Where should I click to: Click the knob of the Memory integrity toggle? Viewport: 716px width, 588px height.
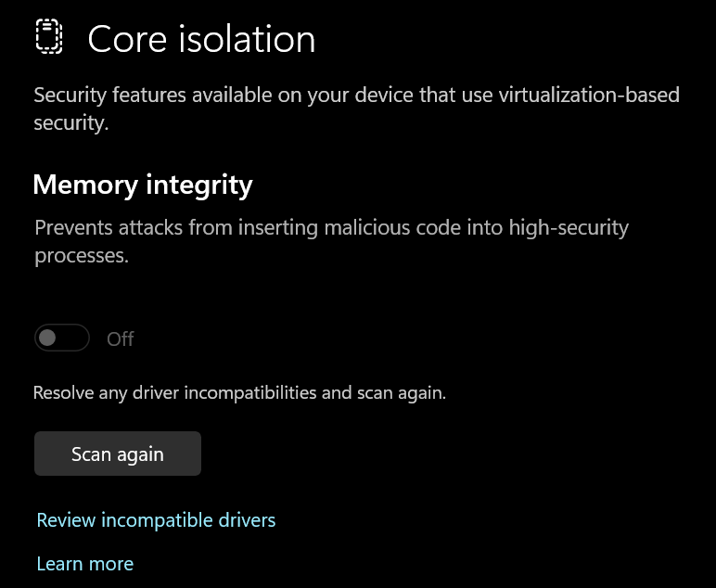(x=48, y=339)
